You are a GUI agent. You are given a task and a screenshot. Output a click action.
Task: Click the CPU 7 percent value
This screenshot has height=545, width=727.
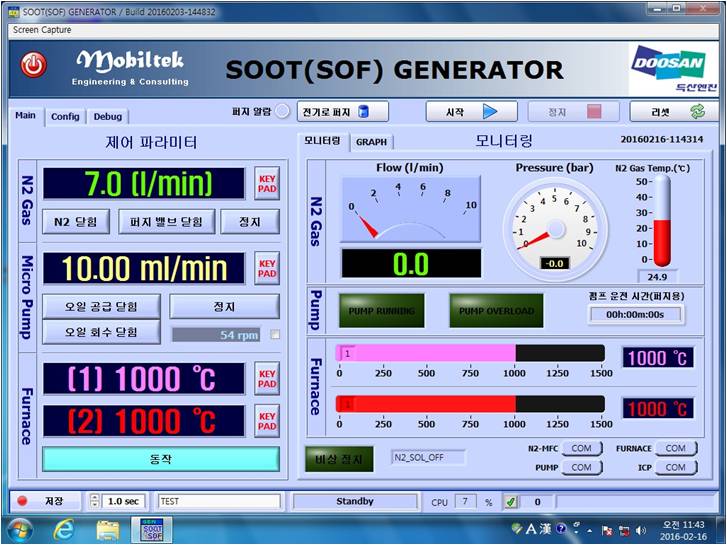[465, 501]
